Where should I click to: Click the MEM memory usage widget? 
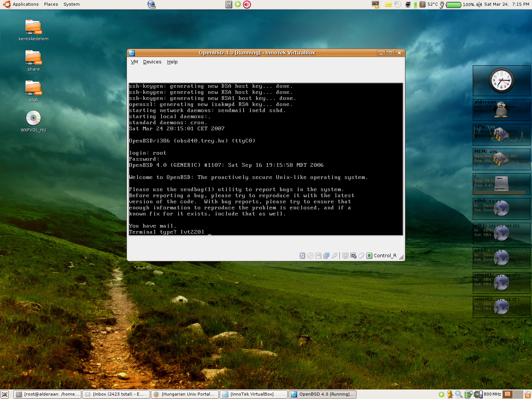point(502,159)
